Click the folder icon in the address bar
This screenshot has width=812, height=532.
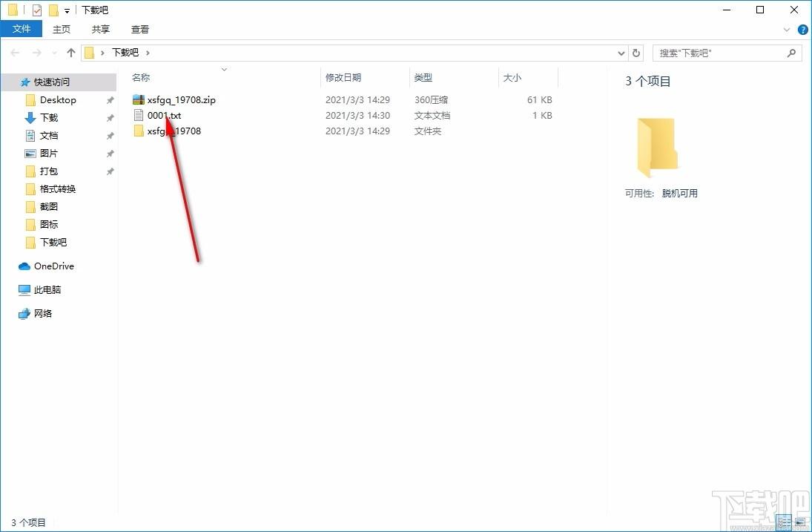90,53
